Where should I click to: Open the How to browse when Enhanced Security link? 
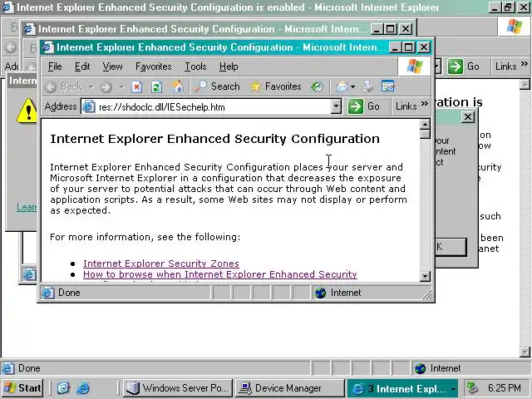220,274
